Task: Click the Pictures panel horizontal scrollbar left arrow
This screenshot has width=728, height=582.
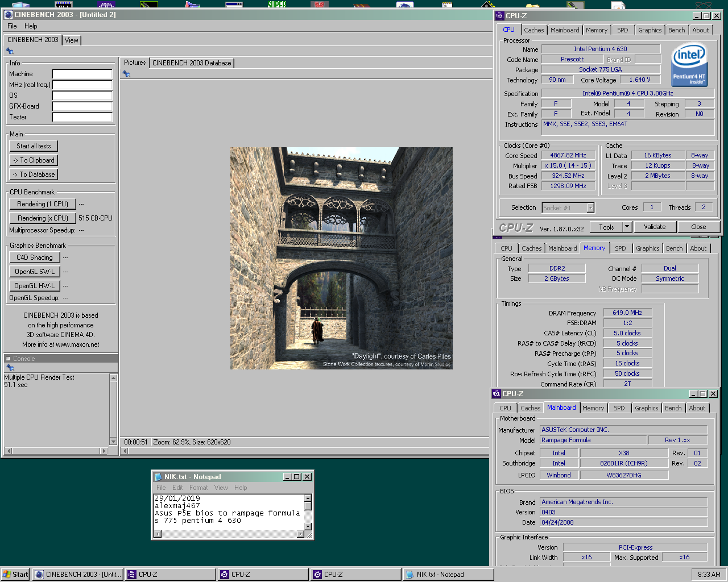Action: [x=125, y=451]
